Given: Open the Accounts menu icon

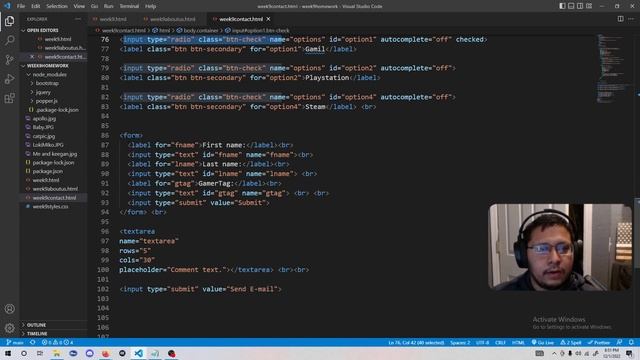Looking at the screenshot, I should [x=9, y=309].
